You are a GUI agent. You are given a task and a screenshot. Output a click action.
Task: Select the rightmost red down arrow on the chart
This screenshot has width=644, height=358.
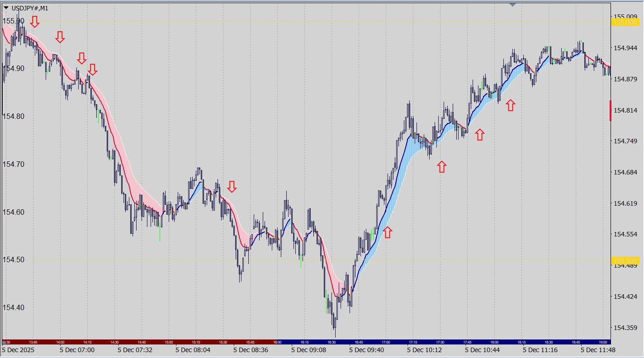[x=232, y=187]
